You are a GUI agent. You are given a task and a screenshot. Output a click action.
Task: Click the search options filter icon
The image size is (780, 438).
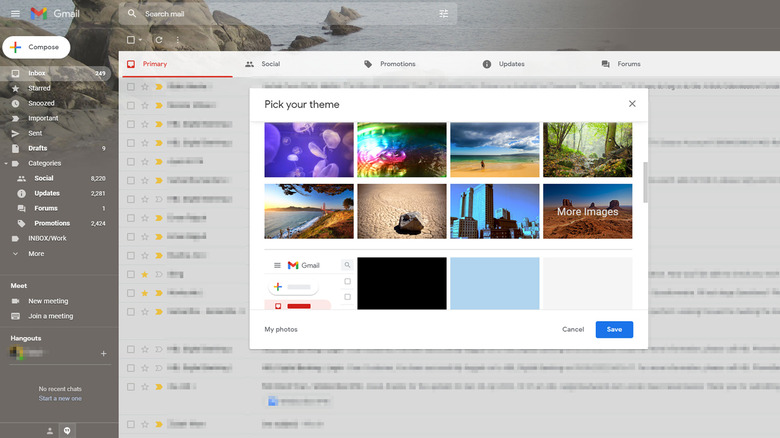click(x=444, y=14)
